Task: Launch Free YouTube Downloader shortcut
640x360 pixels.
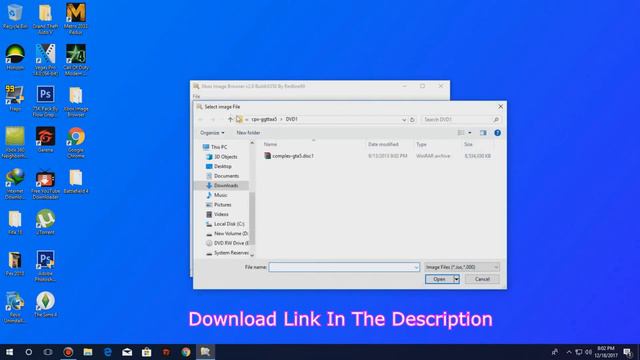Action: pos(45,183)
